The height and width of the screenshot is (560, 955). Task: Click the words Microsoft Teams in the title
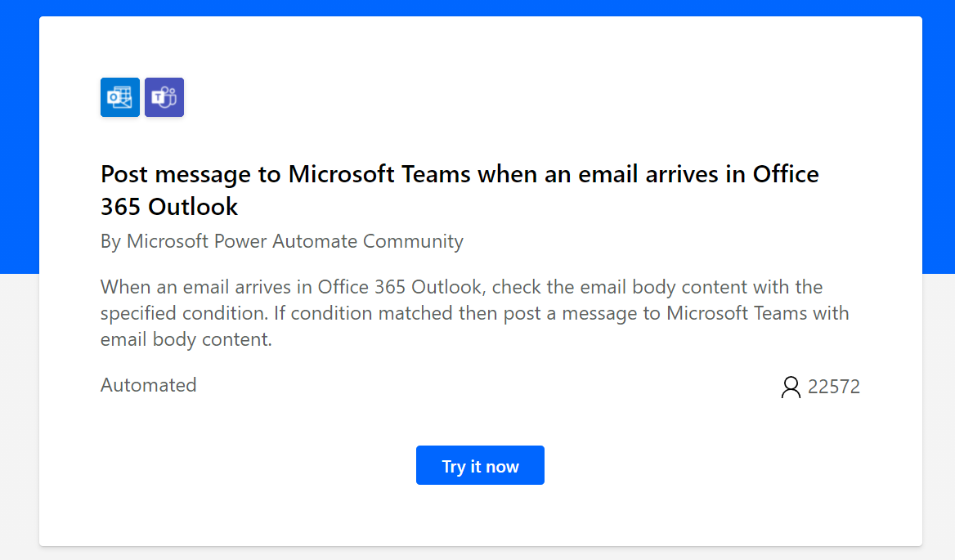tap(379, 174)
